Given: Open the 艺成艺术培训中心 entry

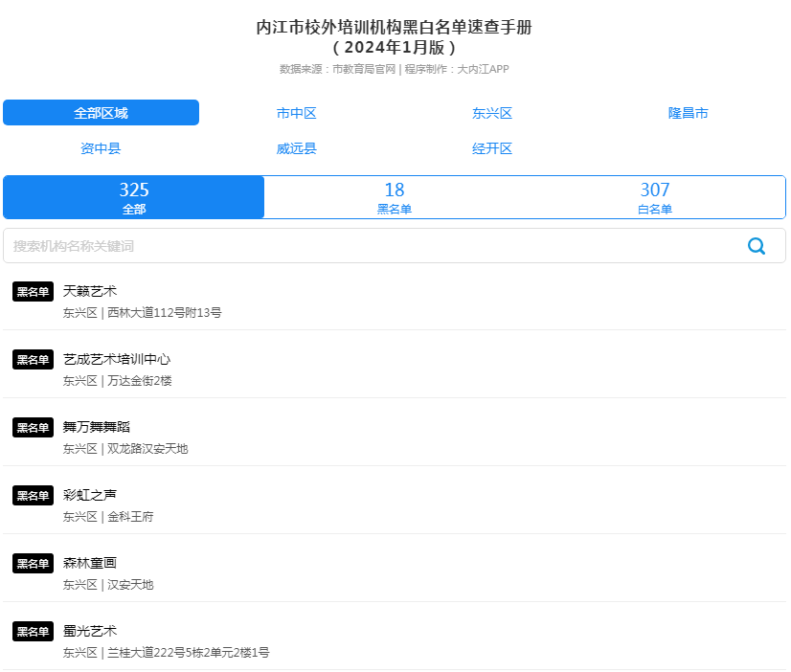Looking at the screenshot, I should click(x=117, y=359).
